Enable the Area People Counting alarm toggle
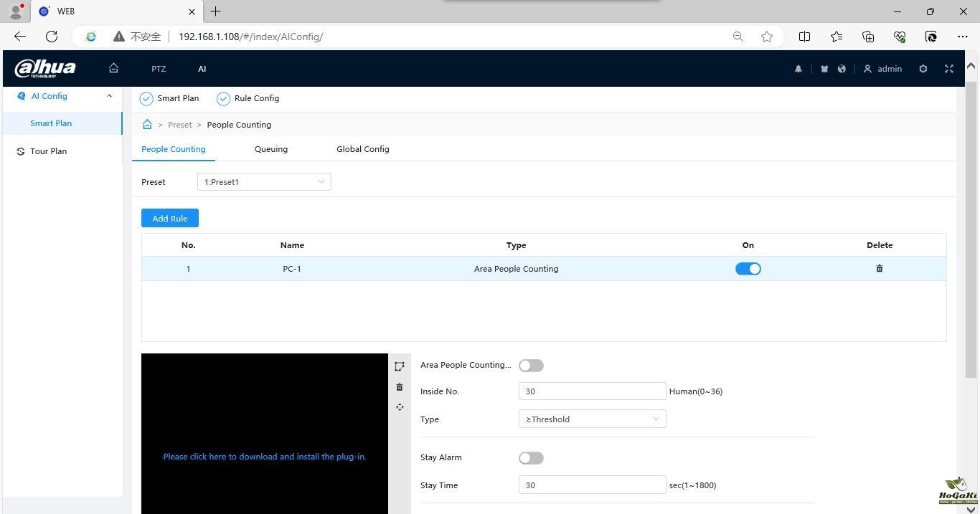Viewport: 980px width, 514px height. (531, 366)
